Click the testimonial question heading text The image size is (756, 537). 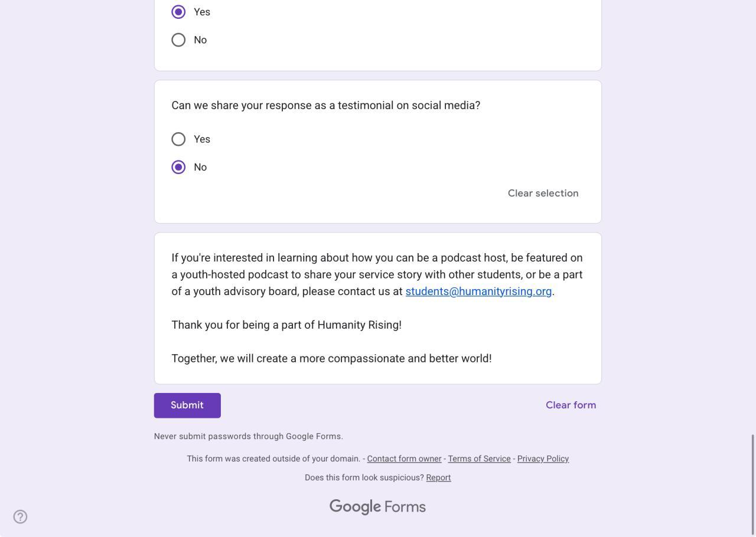tap(325, 106)
